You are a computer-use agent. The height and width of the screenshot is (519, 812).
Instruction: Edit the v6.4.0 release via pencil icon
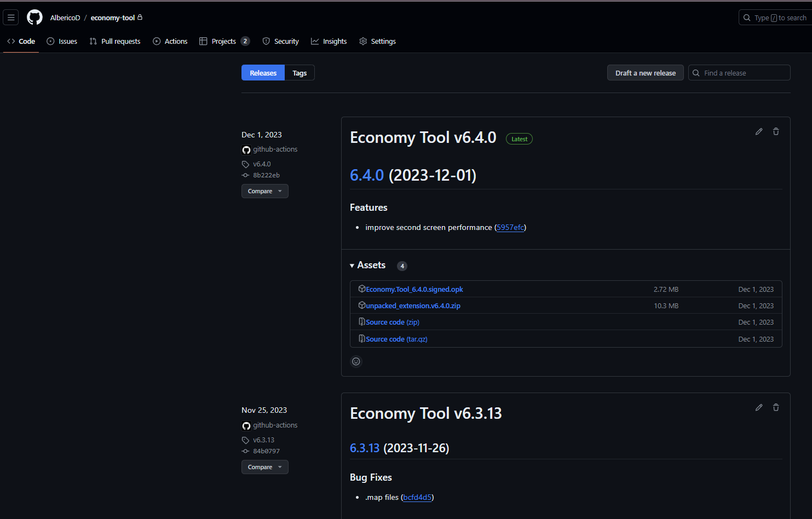[759, 131]
